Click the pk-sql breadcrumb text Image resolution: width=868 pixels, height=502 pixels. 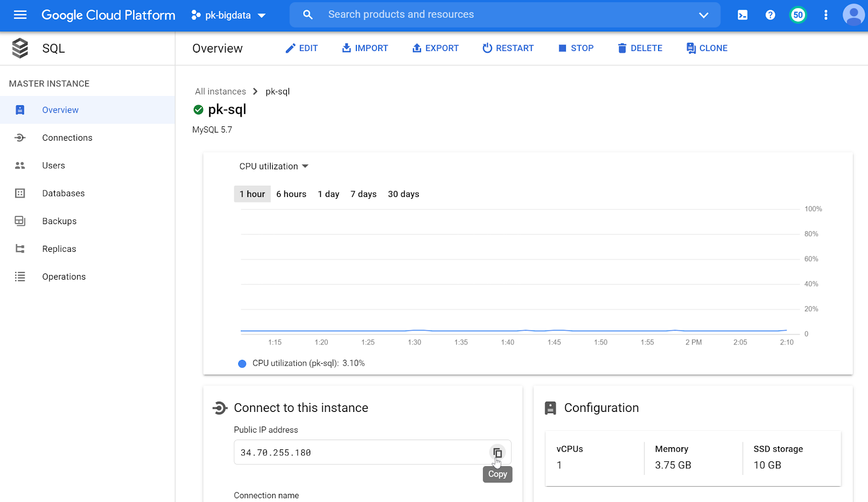(x=278, y=92)
